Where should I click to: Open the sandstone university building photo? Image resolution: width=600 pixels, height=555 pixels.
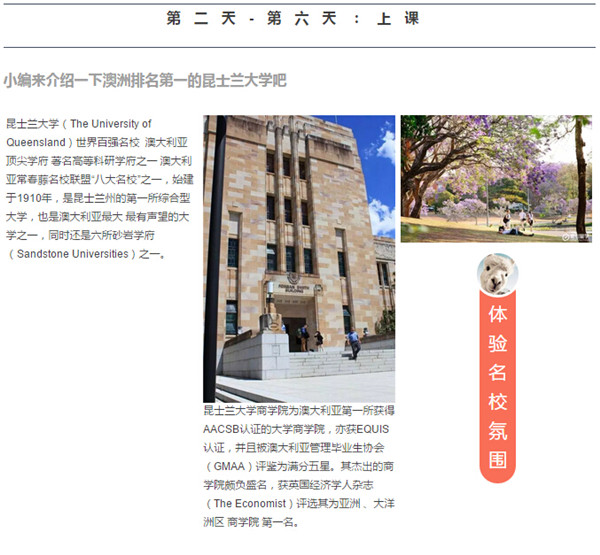(x=299, y=258)
